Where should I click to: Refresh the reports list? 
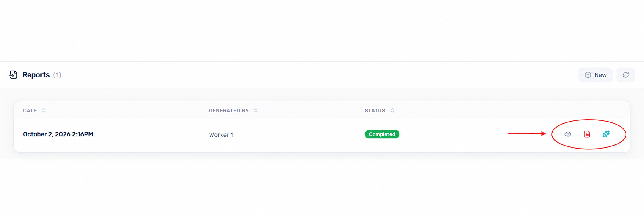point(626,75)
